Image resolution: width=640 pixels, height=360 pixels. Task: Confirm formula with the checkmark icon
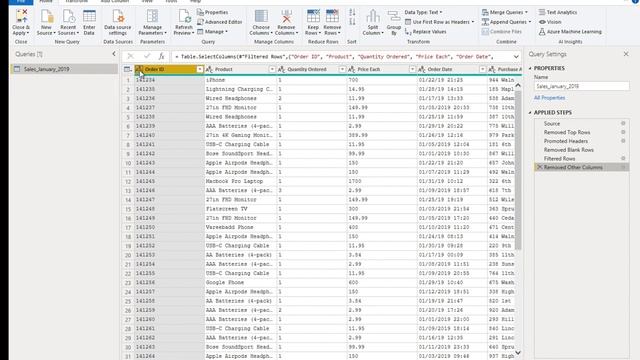pyautogui.click(x=147, y=56)
